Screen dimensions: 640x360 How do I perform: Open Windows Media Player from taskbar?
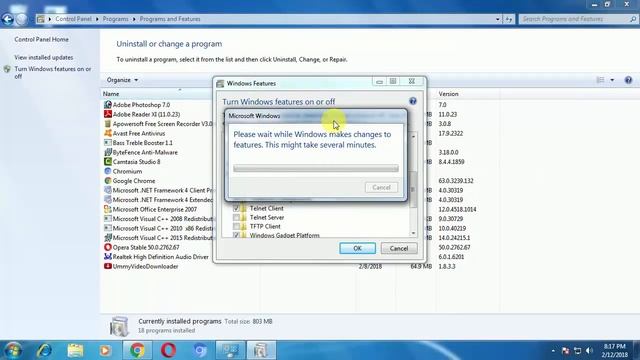[106, 350]
